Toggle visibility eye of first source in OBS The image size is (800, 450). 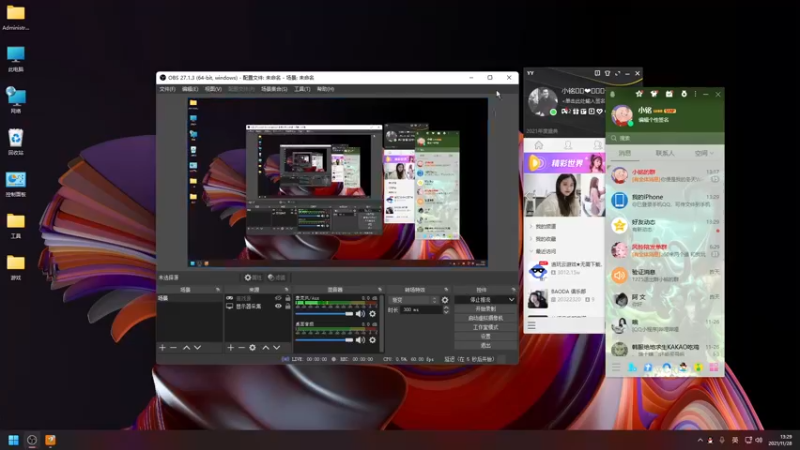(x=278, y=298)
